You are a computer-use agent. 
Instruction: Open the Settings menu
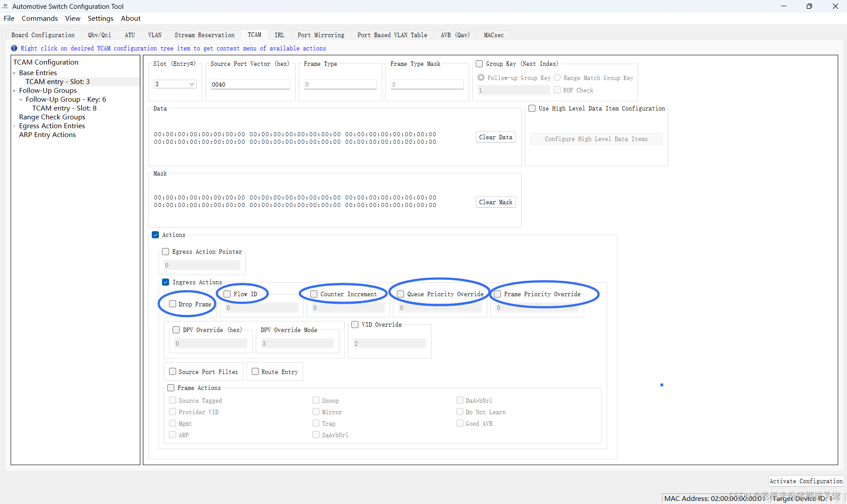pyautogui.click(x=100, y=18)
